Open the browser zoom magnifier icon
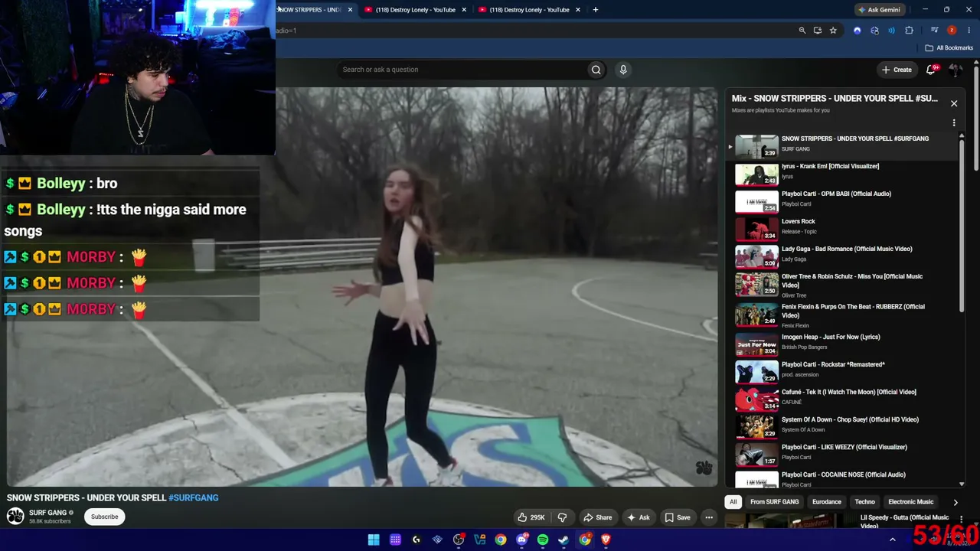 802,31
